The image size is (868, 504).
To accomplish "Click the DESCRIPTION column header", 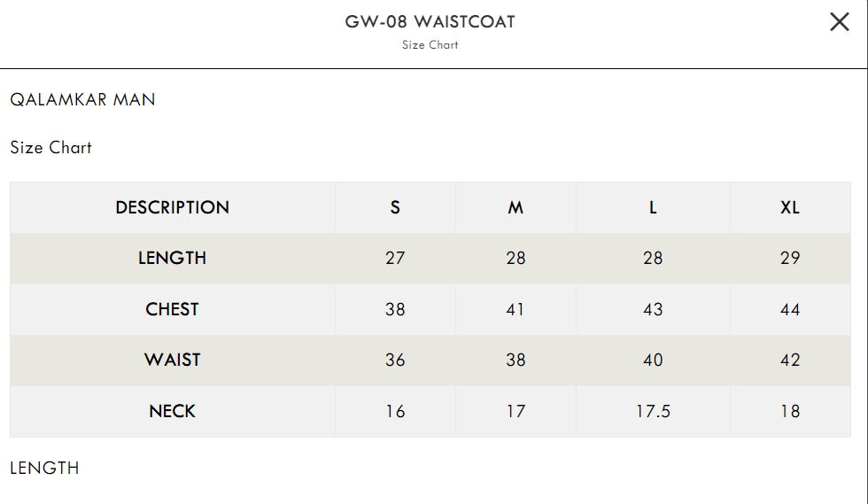I will (172, 207).
